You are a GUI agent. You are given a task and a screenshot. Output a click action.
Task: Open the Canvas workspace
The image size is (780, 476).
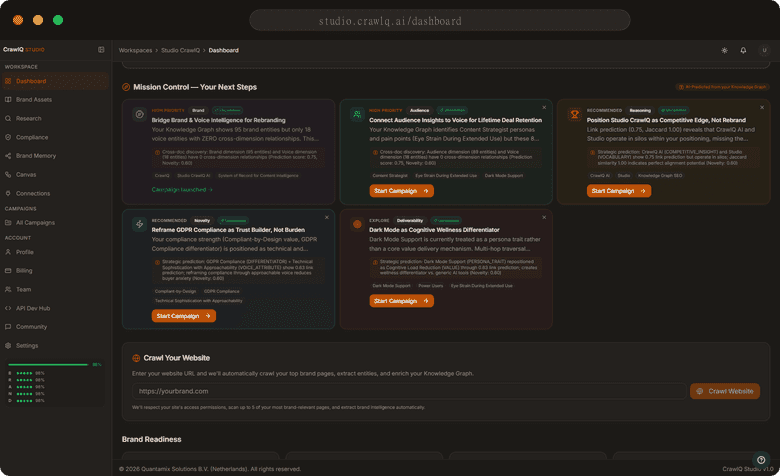point(26,174)
